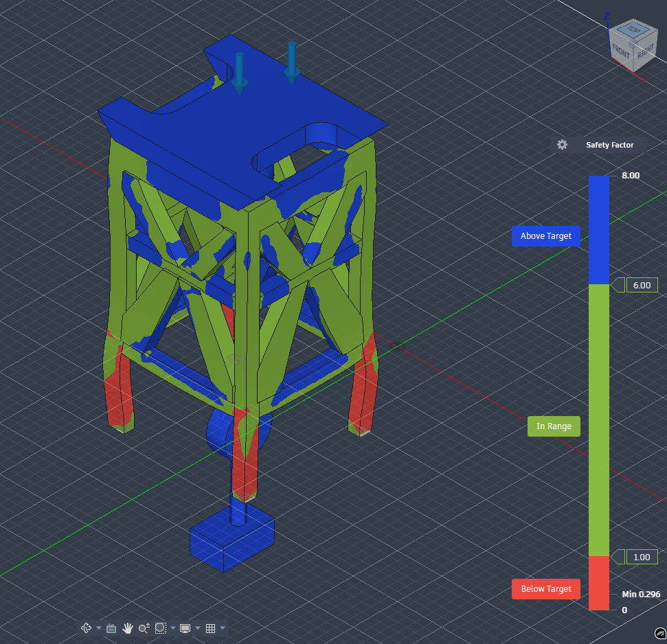
Task: Edit the 1.00 lower threshold field
Action: (x=642, y=557)
